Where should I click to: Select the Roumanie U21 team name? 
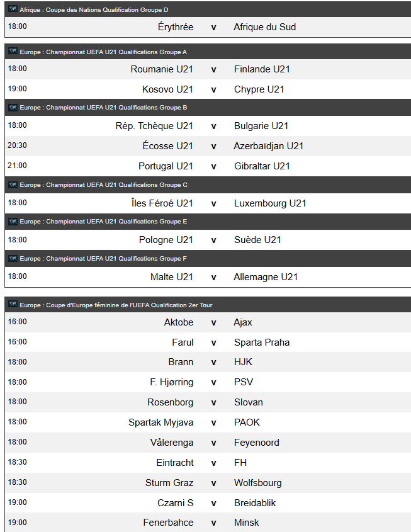162,69
